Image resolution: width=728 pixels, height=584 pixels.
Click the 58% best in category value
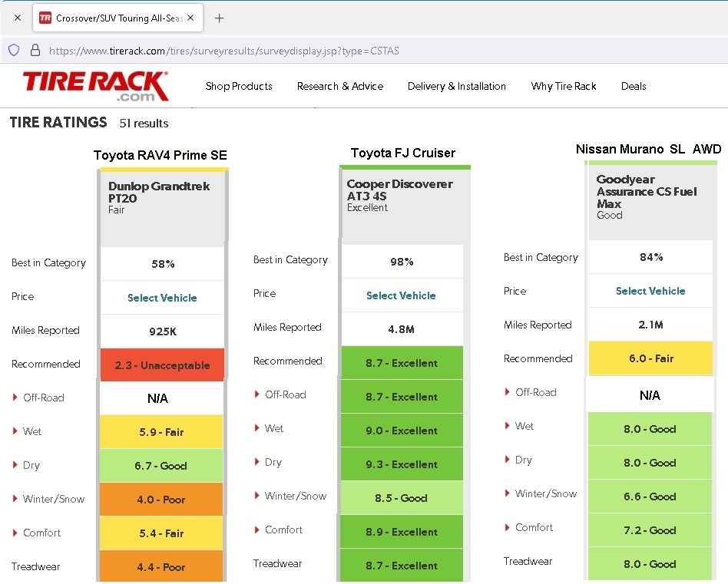tap(163, 264)
